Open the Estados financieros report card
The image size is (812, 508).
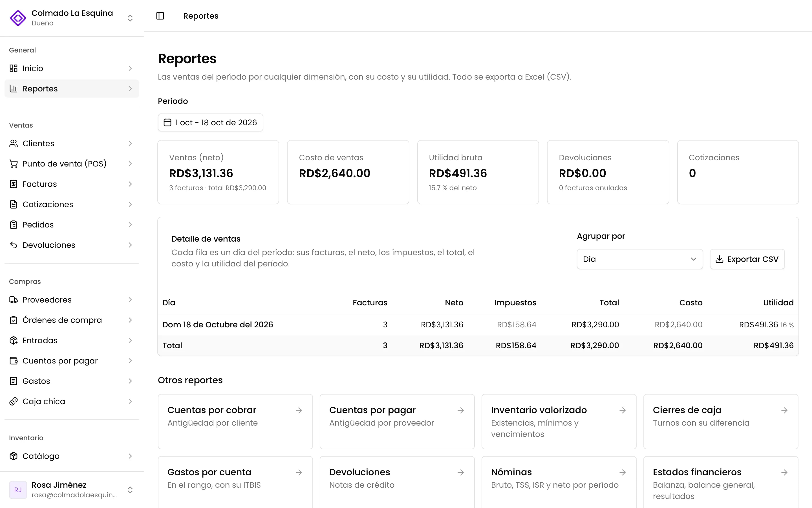coord(721,483)
